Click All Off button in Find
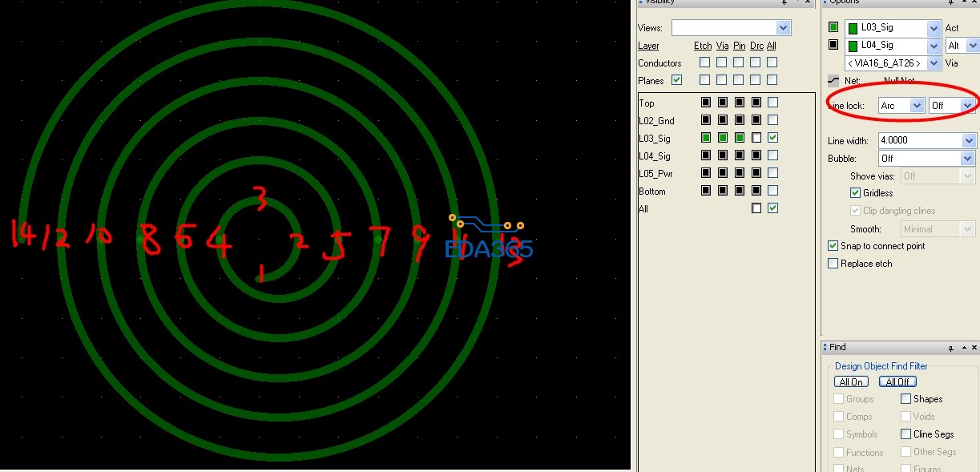 click(x=897, y=382)
